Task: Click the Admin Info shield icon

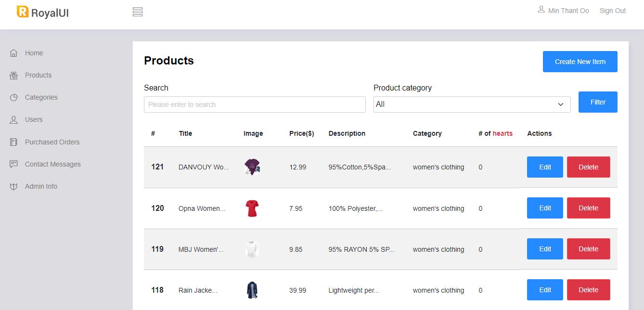Action: click(13, 186)
